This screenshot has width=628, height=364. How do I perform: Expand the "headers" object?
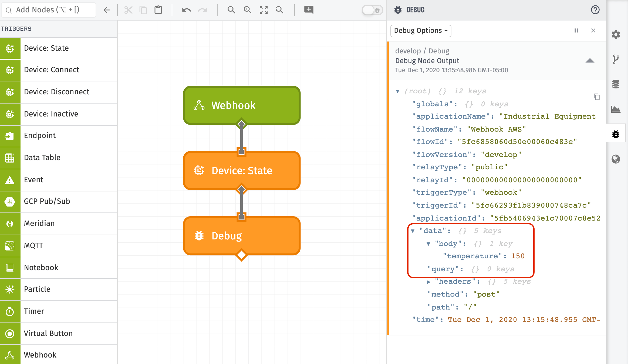428,282
